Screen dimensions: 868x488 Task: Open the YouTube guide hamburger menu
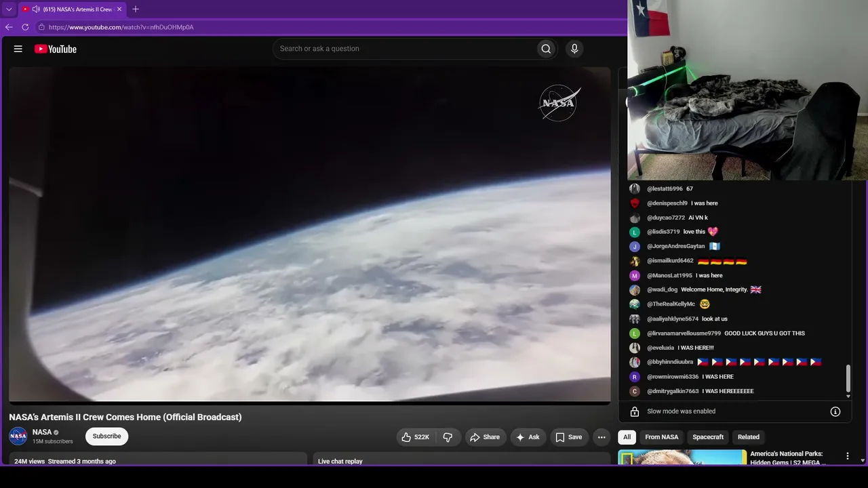coord(18,49)
